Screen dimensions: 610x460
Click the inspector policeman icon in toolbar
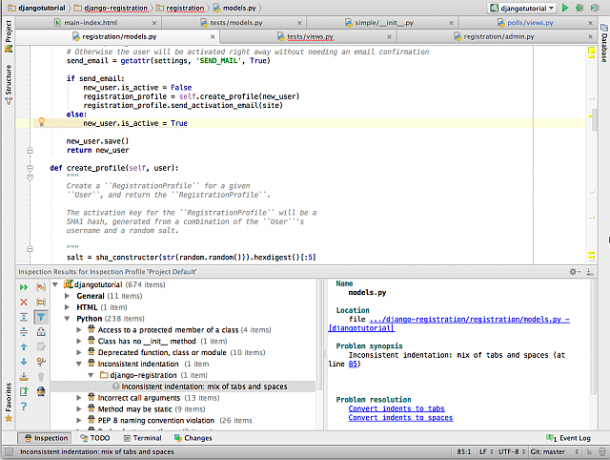pyautogui.click(x=41, y=391)
